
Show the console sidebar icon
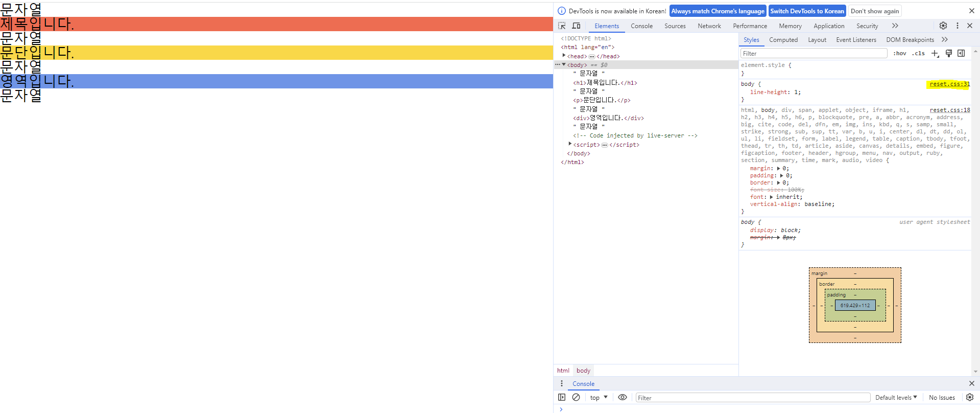pos(562,397)
